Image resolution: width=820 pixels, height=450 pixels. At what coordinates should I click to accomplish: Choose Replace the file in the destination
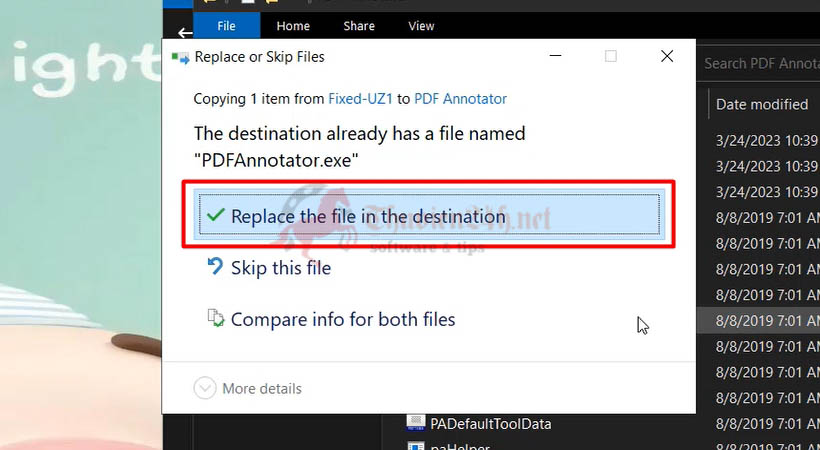429,215
